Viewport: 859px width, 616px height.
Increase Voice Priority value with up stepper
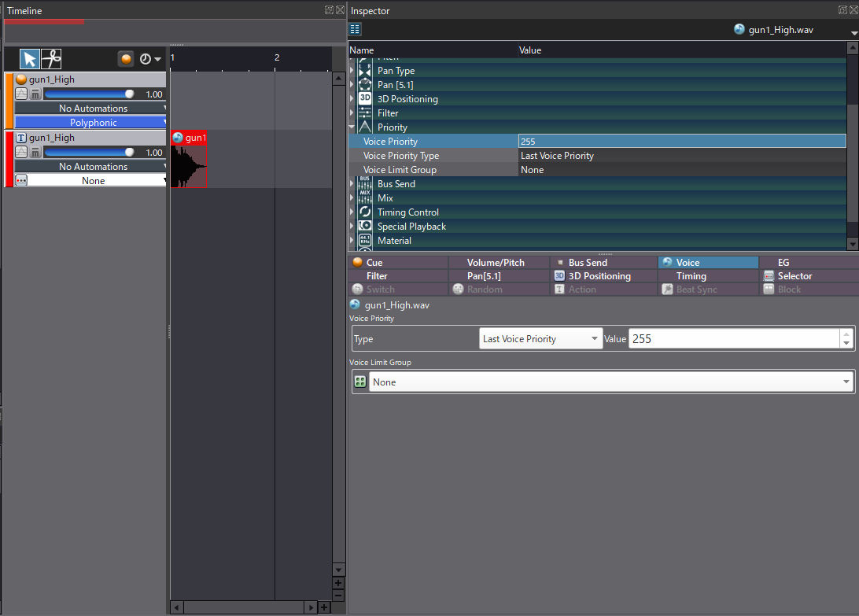(x=846, y=334)
